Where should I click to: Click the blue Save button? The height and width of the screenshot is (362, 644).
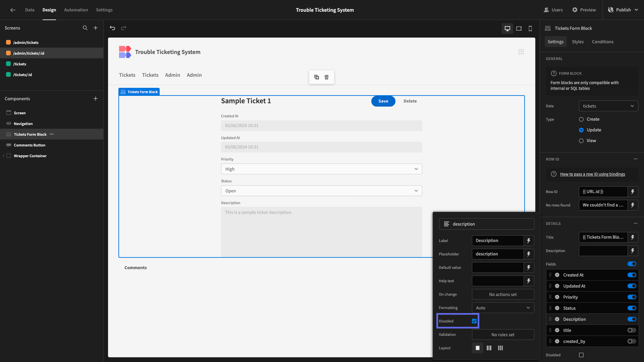tap(383, 101)
